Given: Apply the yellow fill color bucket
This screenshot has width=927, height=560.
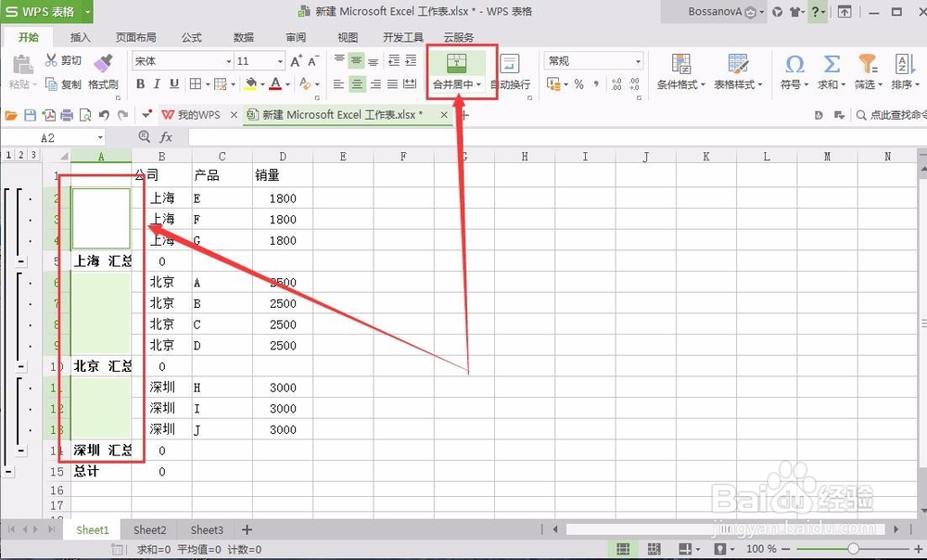Looking at the screenshot, I should click(x=250, y=84).
